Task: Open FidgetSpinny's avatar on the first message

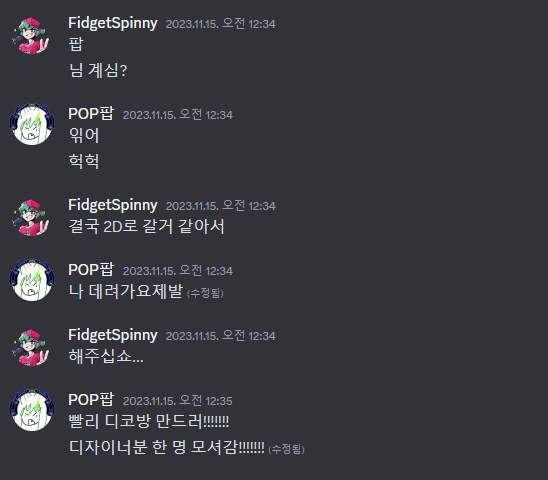Action: (x=31, y=36)
